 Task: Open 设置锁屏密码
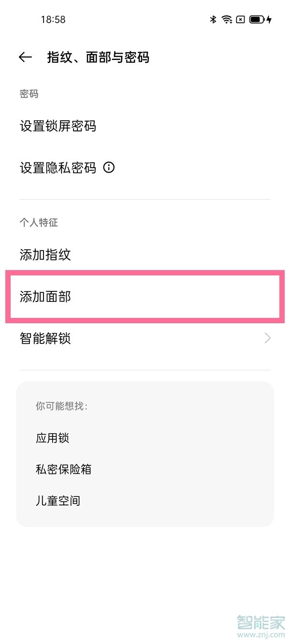[x=58, y=127]
